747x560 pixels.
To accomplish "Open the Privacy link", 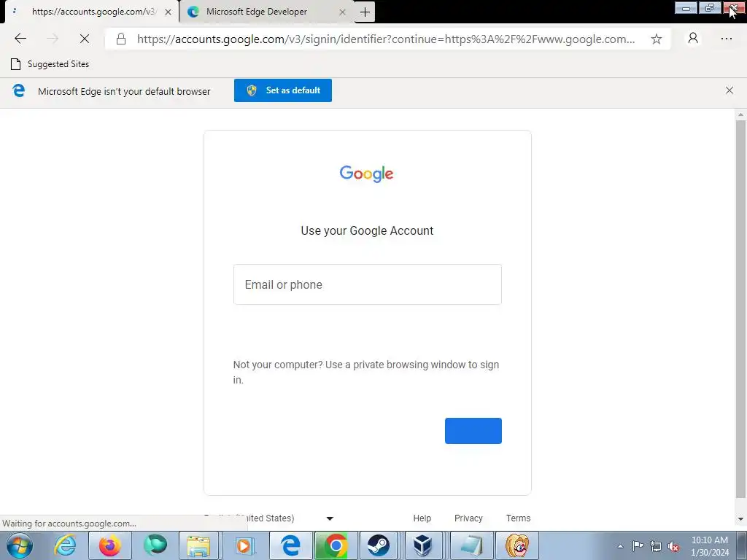I will coord(468,518).
